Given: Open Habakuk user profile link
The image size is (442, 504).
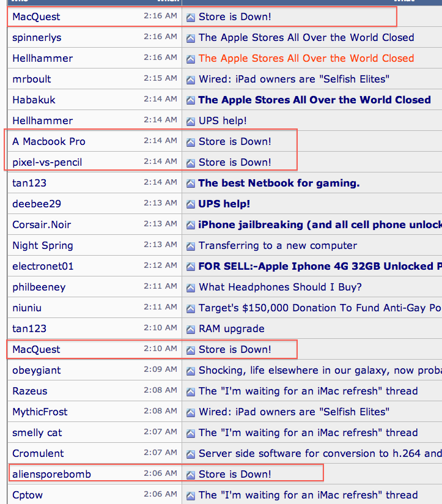Looking at the screenshot, I should pyautogui.click(x=34, y=100).
